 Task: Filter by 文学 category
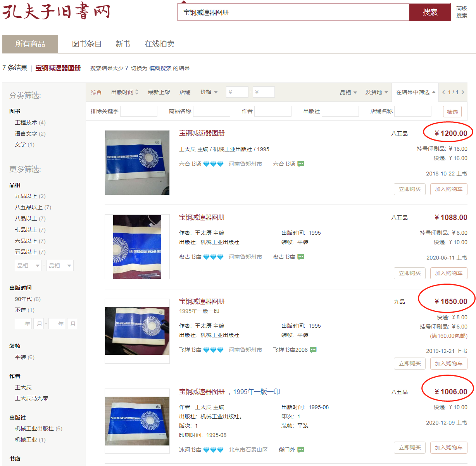(x=25, y=144)
